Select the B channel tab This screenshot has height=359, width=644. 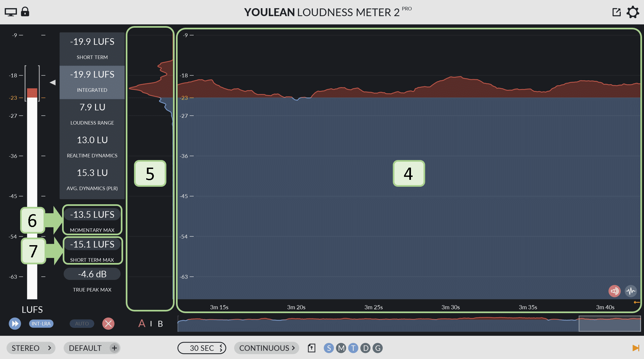[160, 323]
